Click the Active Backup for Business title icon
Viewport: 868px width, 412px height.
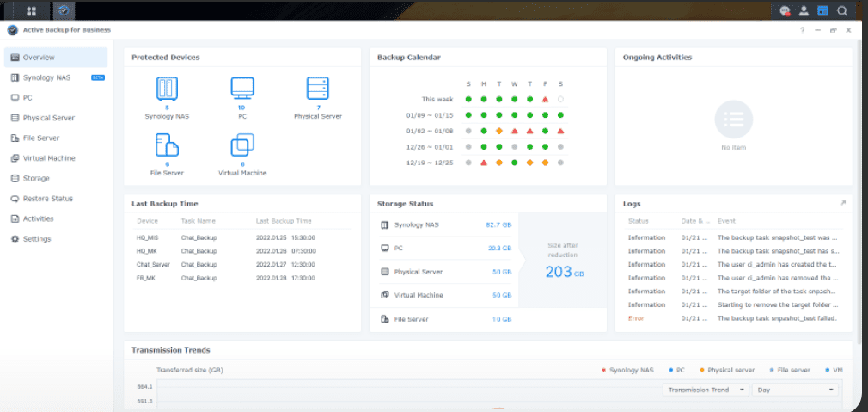pyautogui.click(x=13, y=30)
